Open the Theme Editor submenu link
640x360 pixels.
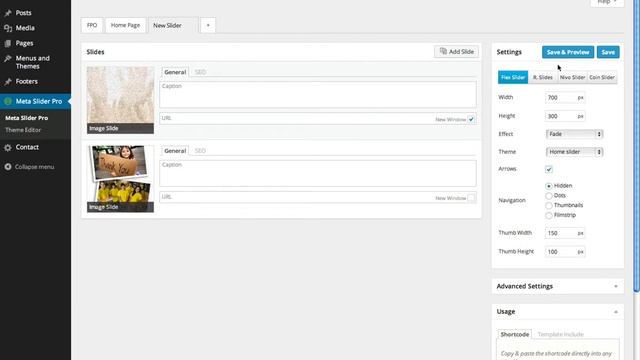[23, 130]
